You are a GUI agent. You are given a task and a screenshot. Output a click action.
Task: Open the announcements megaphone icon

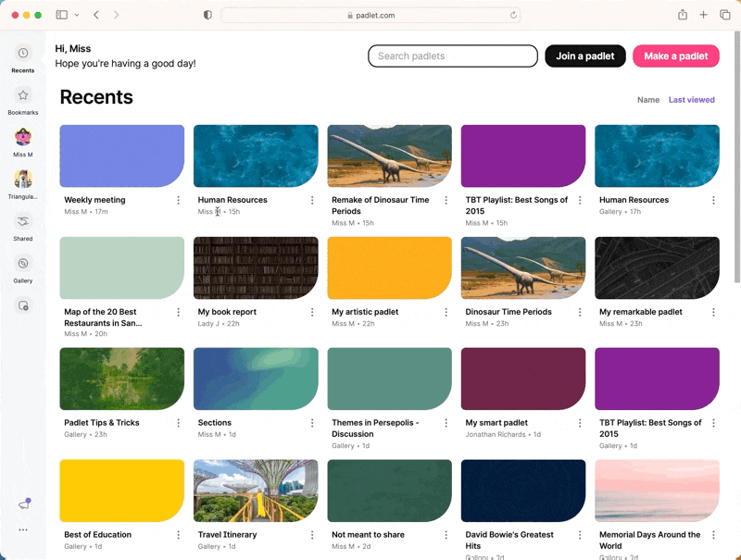(x=24, y=504)
